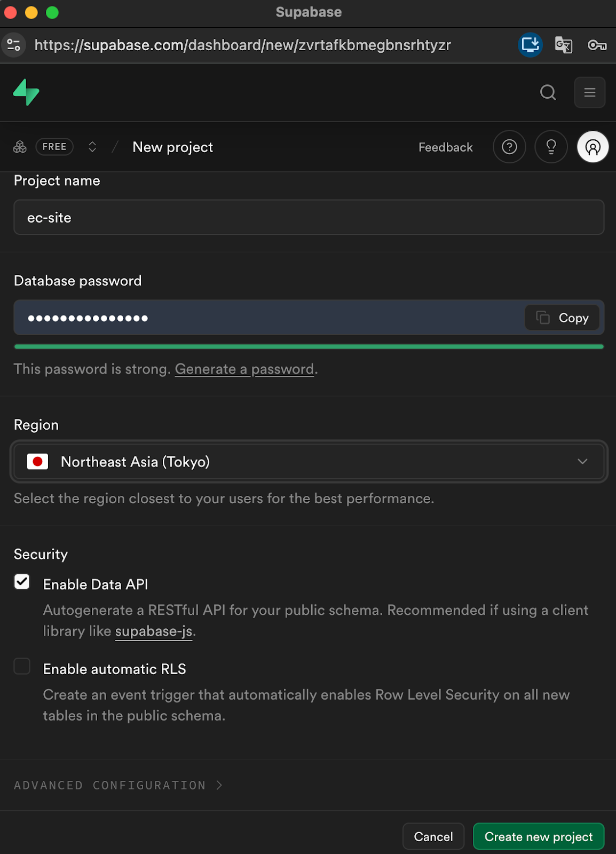The image size is (616, 854).
Task: Expand the Advanced Configuration section
Action: click(x=117, y=785)
